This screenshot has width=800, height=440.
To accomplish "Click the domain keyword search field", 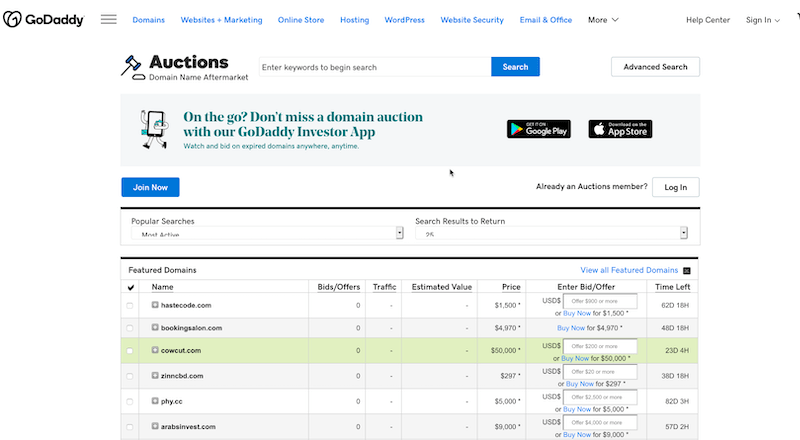I will [x=374, y=67].
